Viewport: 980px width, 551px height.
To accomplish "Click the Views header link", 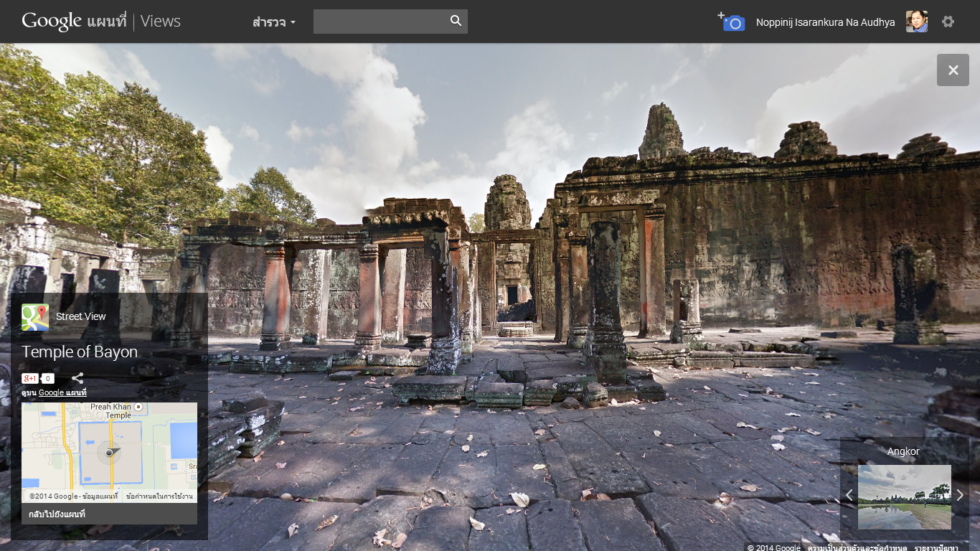I will point(161,22).
